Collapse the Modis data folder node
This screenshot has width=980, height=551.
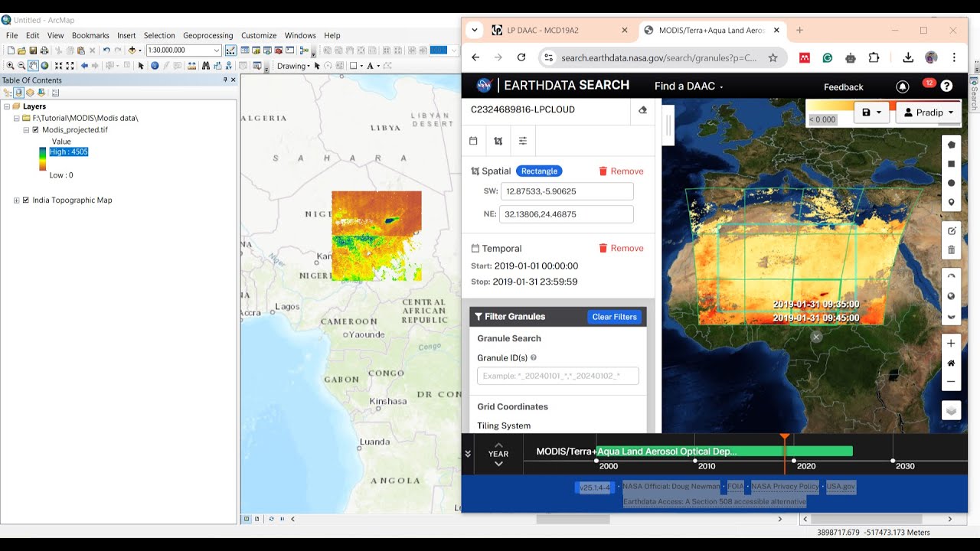point(16,119)
